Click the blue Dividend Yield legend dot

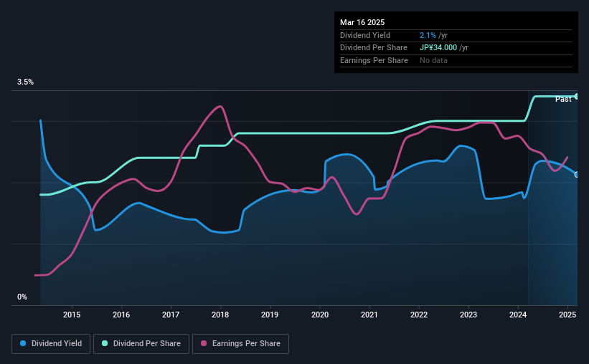(23, 343)
